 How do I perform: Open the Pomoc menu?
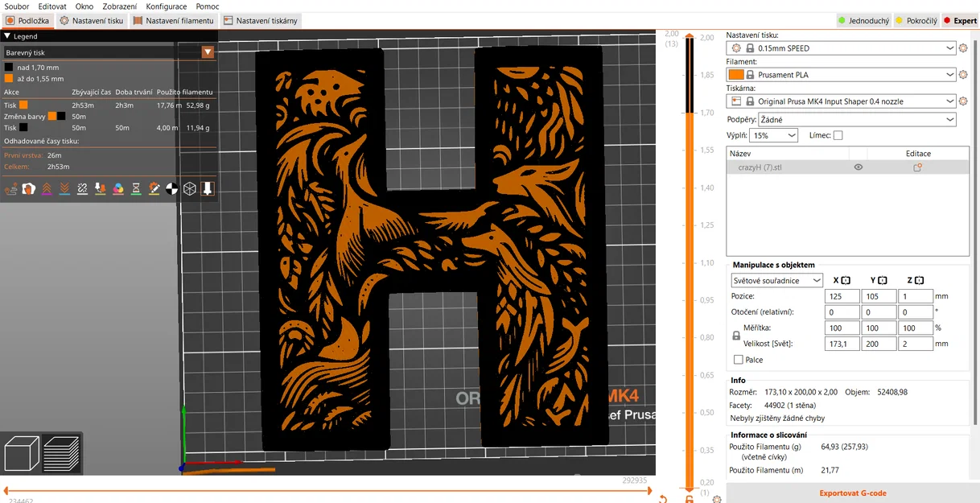[x=208, y=6]
